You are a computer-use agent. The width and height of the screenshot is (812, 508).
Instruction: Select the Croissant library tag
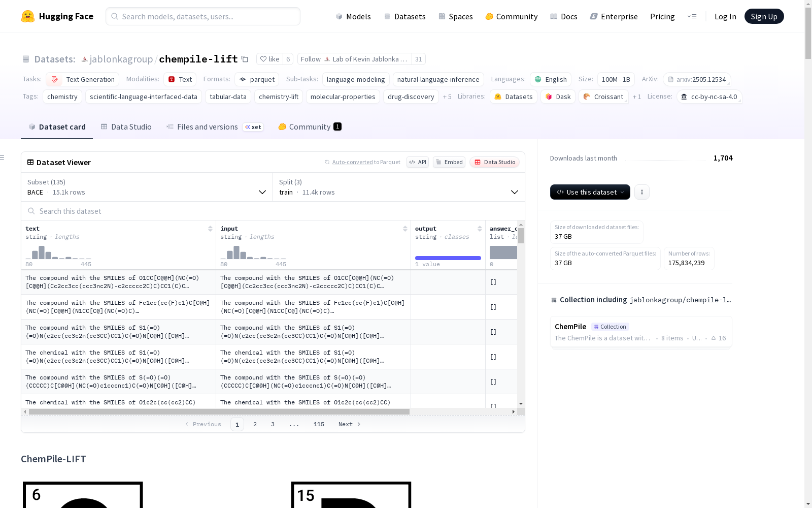click(x=603, y=97)
